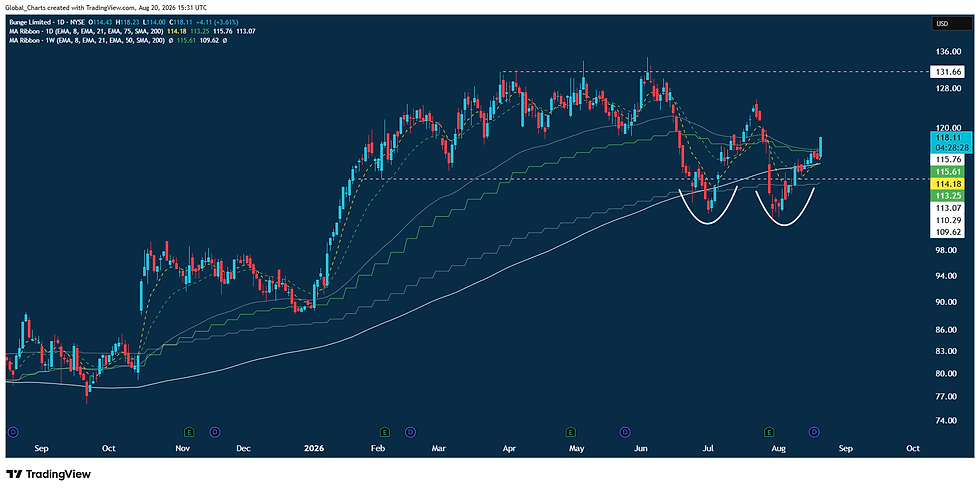Open the earnings marker just before Aug label
The height and width of the screenshot is (490, 980).
[769, 431]
